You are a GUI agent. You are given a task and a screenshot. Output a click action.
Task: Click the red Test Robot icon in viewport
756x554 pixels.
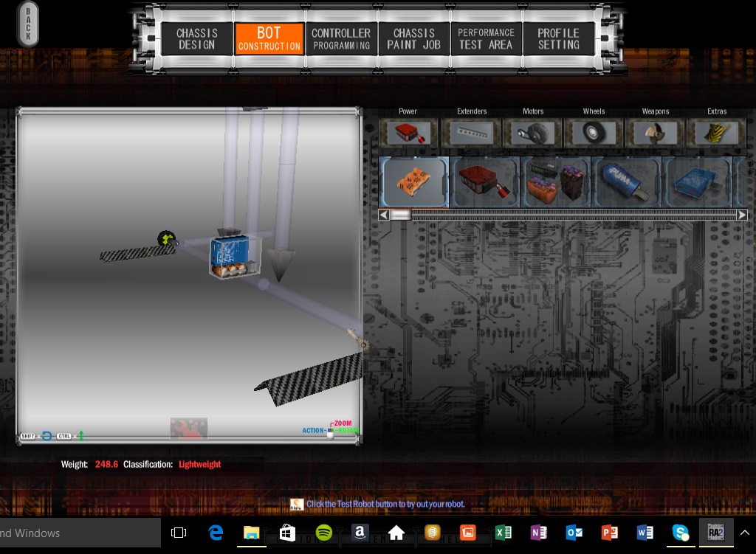[x=188, y=429]
